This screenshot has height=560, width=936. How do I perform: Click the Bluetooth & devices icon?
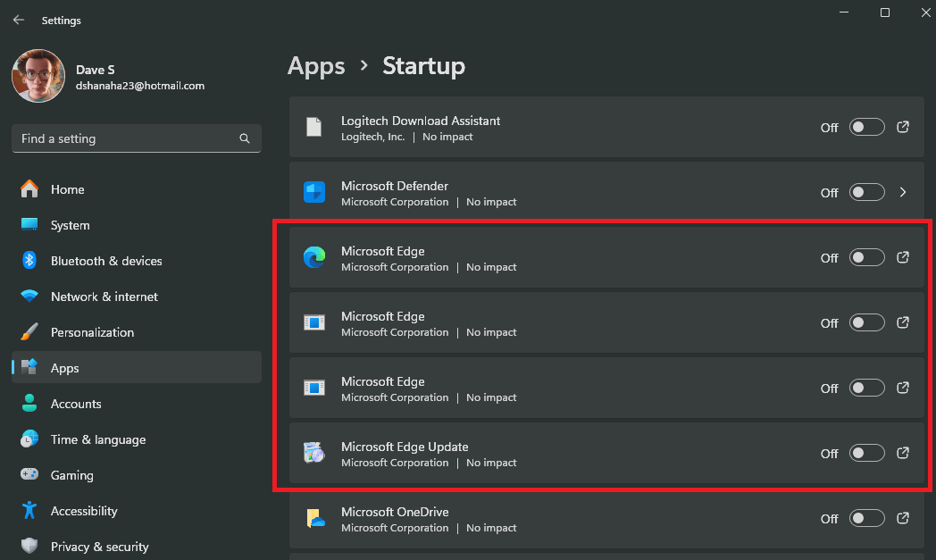point(30,261)
